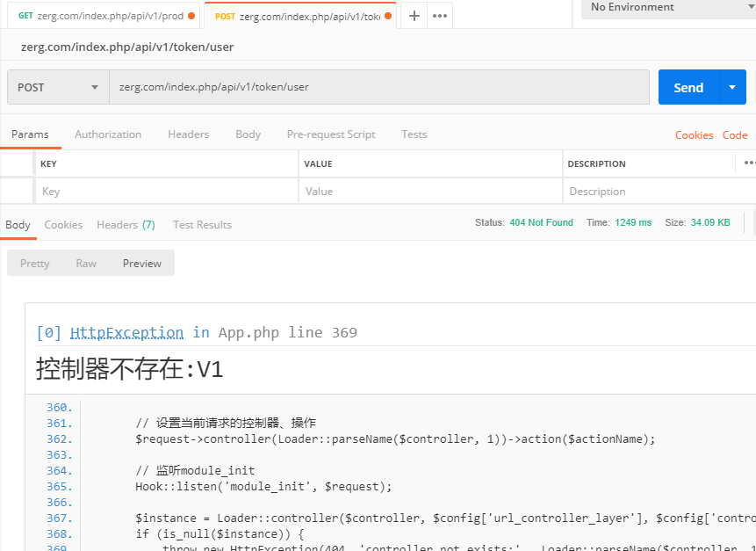This screenshot has width=756, height=551.
Task: Click the Key input cell
Action: coord(167,191)
